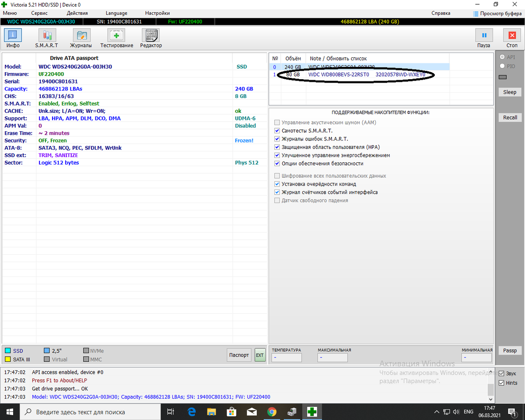
Task: Click the green EXT button
Action: (260, 355)
